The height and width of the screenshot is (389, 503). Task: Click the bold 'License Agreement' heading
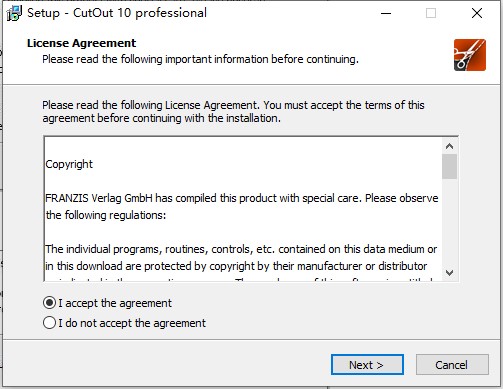point(82,43)
